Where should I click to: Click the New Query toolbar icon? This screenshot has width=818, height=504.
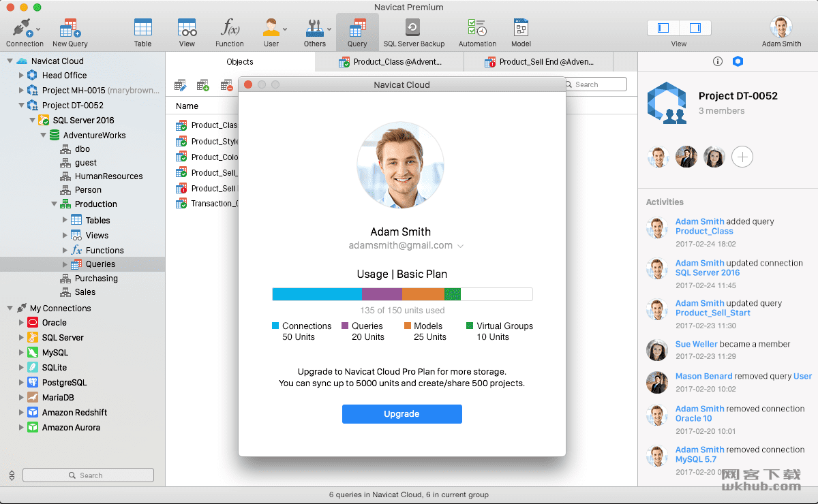(x=70, y=29)
